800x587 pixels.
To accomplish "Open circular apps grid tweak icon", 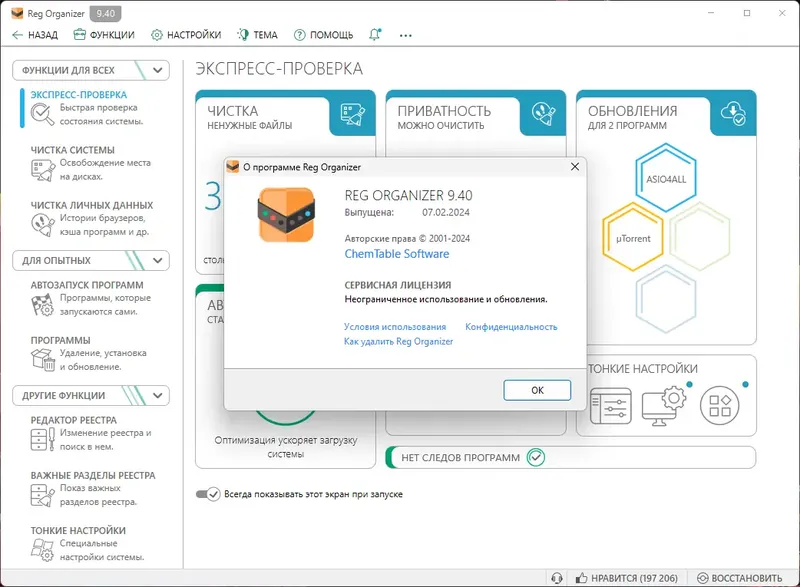I will point(719,405).
